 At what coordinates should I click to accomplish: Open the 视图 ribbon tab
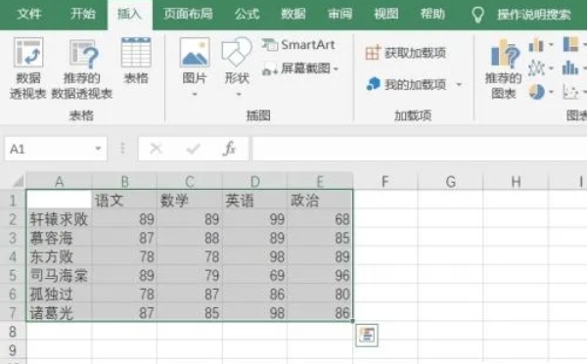[x=386, y=15]
